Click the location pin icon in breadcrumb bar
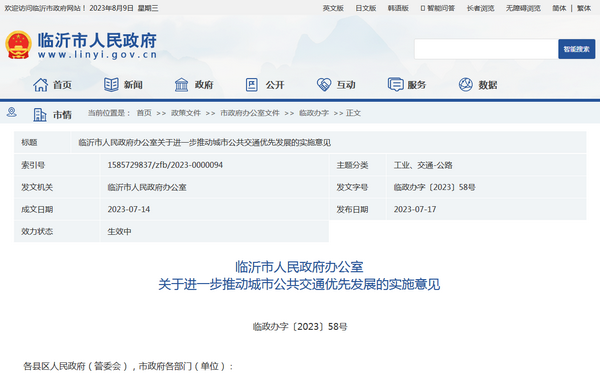The height and width of the screenshot is (373, 600). point(11,112)
